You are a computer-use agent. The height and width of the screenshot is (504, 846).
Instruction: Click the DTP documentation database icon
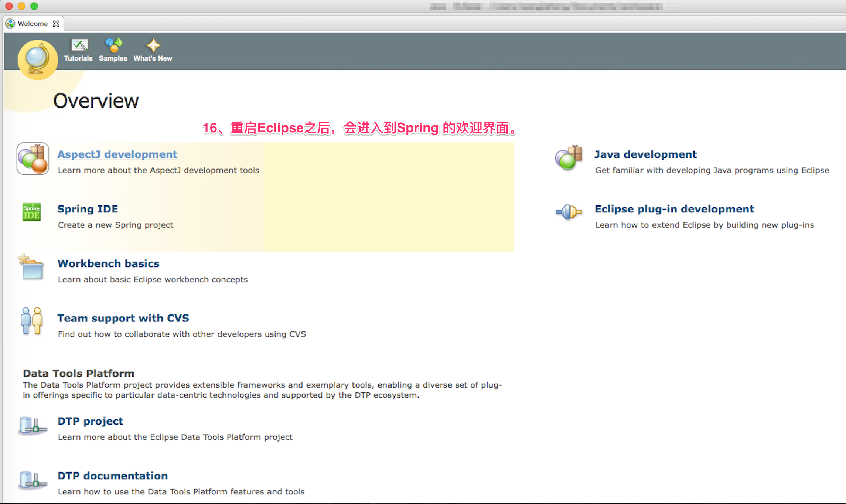33,480
